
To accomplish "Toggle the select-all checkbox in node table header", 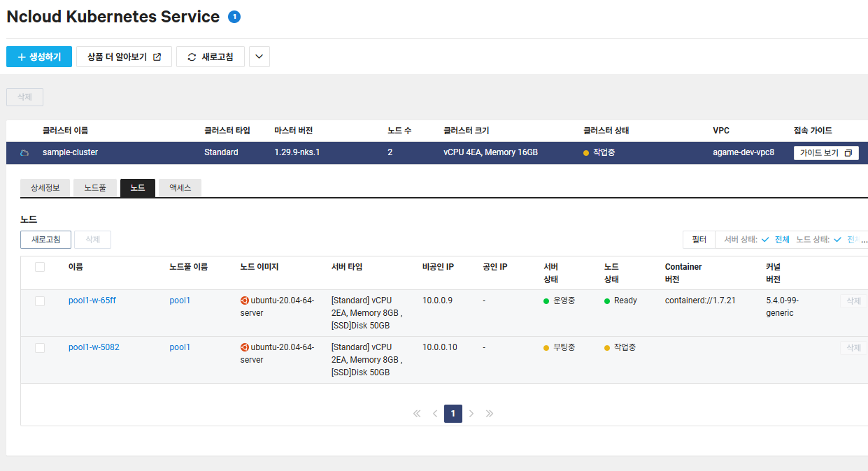I will (x=40, y=267).
